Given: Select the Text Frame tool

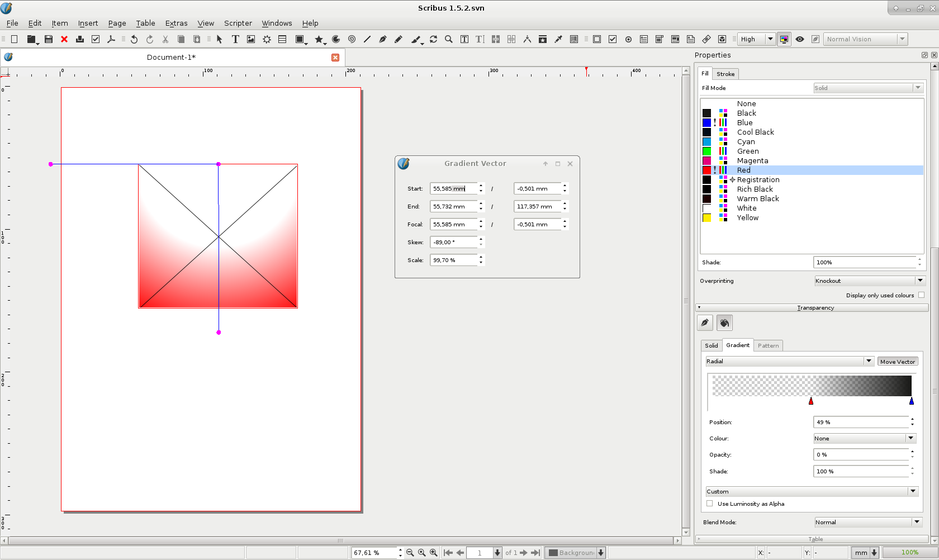Looking at the screenshot, I should pos(235,39).
